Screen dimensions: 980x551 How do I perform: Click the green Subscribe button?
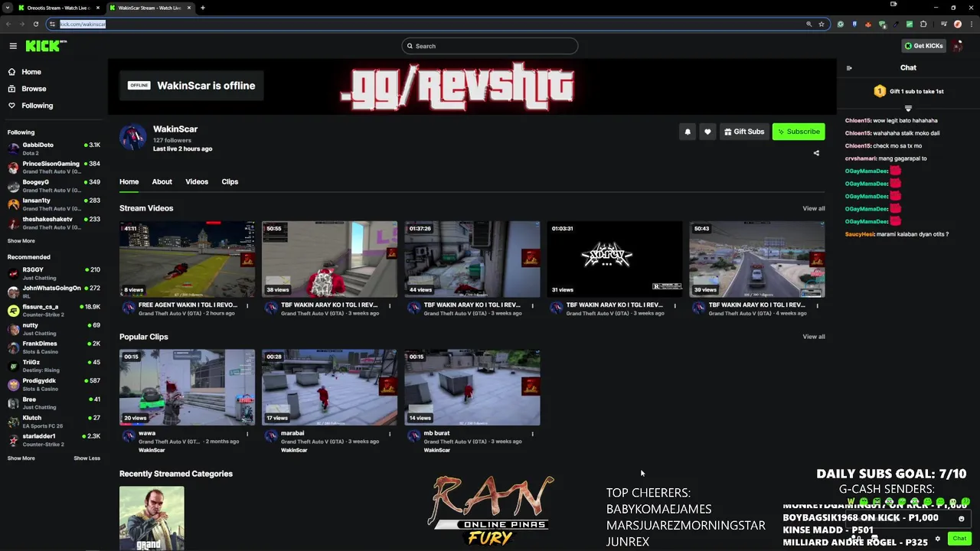click(x=799, y=132)
